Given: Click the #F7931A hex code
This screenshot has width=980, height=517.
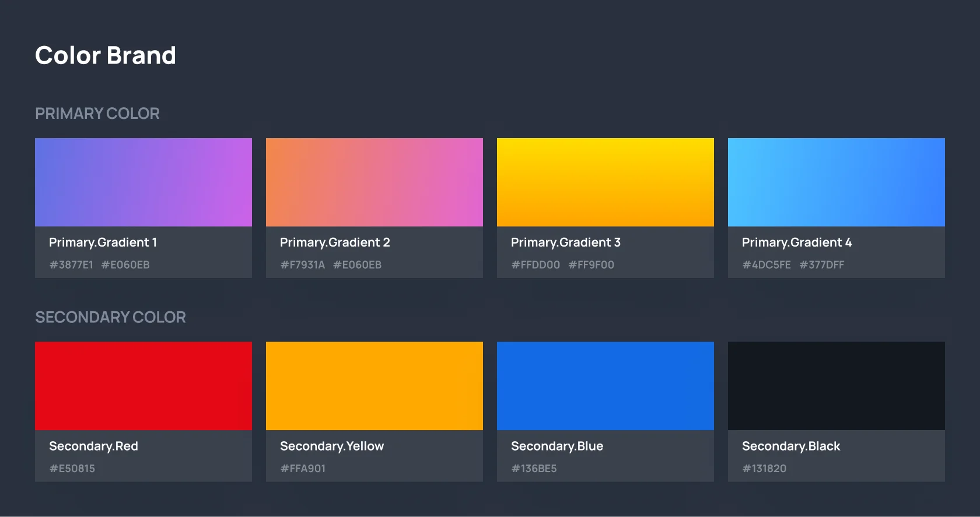Looking at the screenshot, I should (x=302, y=265).
